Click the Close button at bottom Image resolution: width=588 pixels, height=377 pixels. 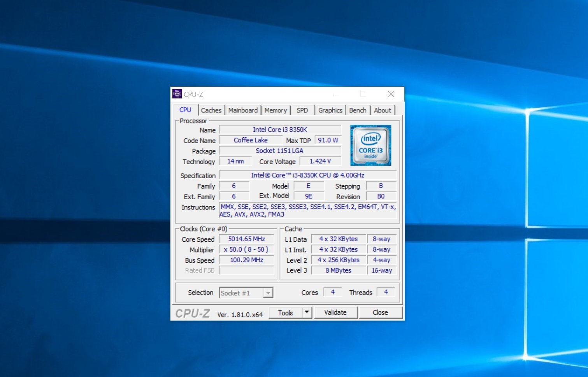coord(380,312)
